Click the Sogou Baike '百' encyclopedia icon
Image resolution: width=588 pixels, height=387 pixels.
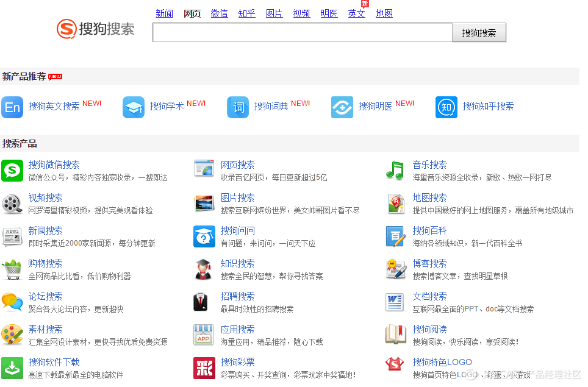(396, 236)
